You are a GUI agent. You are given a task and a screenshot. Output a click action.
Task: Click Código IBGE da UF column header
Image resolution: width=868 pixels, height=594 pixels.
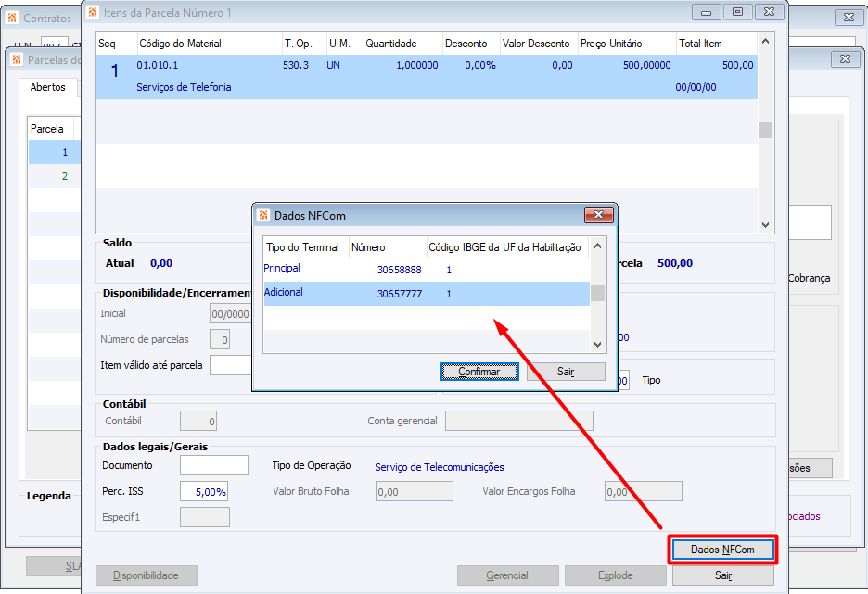(x=504, y=247)
